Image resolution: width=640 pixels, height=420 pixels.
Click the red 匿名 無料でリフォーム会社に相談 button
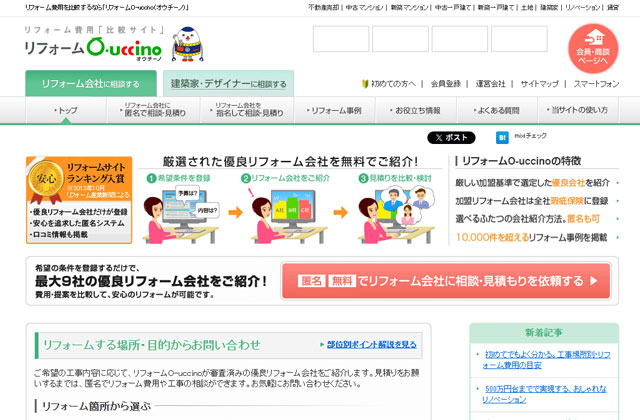(x=446, y=281)
